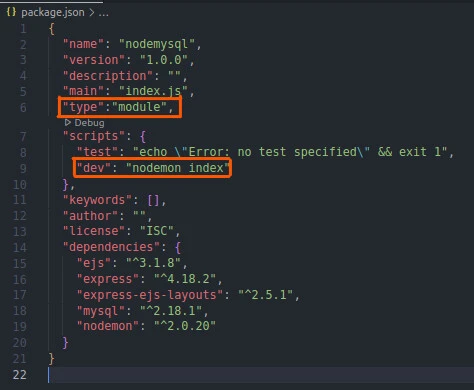This screenshot has height=390, width=474.
Task: Click the "author" key
Action: [x=90, y=216]
